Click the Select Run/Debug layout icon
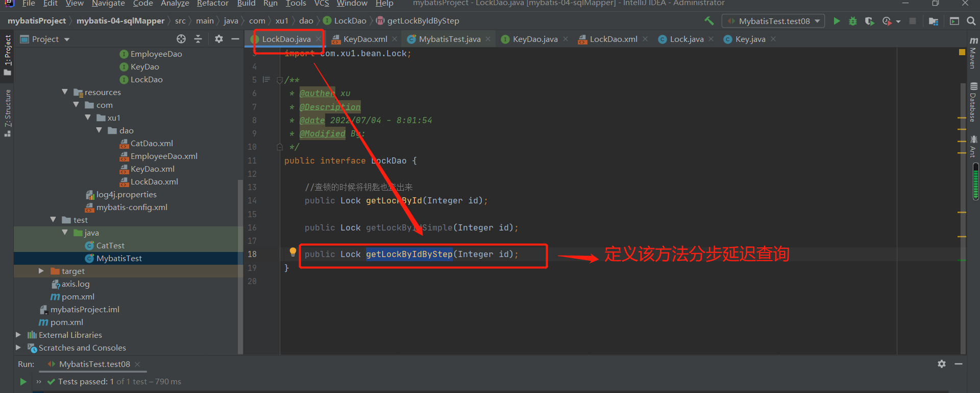980x393 pixels. pyautogui.click(x=954, y=21)
